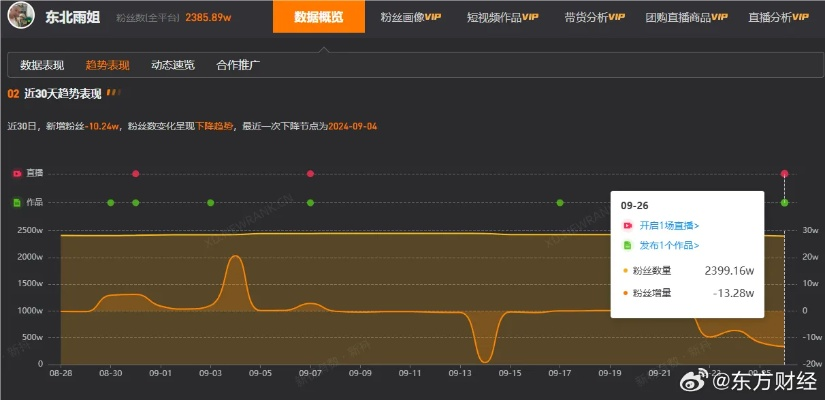Click the 09-14 dip of growth curve
825x400 pixels.
[485, 362]
